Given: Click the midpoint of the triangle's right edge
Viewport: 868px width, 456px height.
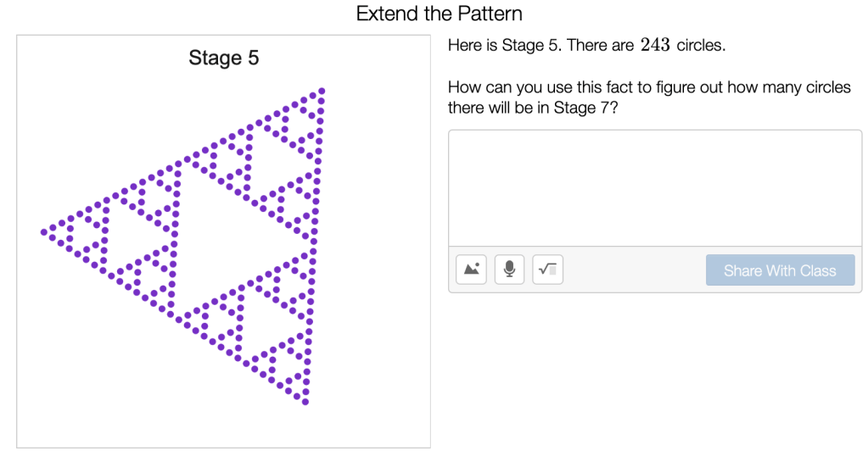Looking at the screenshot, I should coord(314,246).
